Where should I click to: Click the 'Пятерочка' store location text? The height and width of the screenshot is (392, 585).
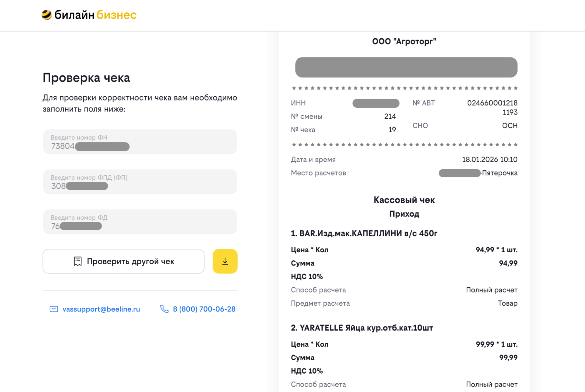pos(500,173)
